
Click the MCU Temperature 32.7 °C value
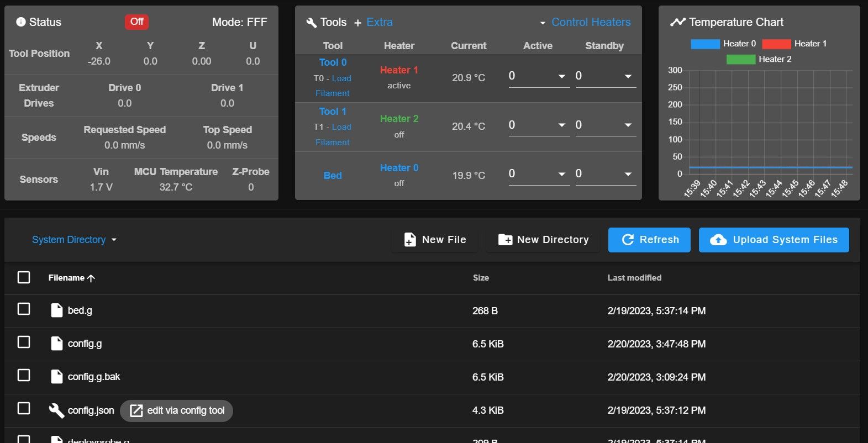click(176, 187)
